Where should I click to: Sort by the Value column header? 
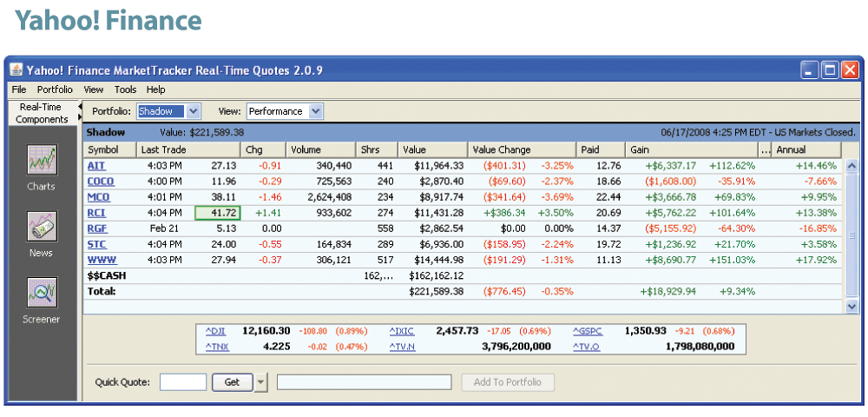(x=433, y=149)
